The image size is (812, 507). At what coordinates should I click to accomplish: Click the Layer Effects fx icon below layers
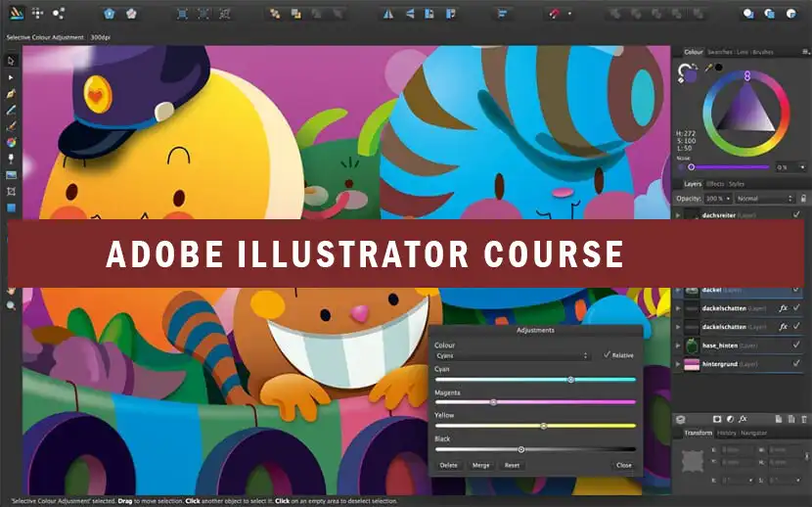[743, 419]
